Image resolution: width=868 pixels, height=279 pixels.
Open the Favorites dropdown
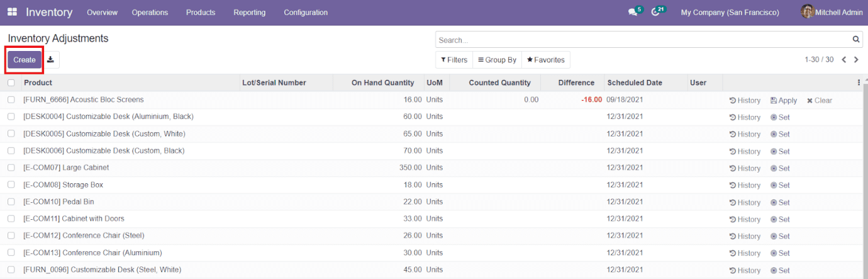(x=545, y=60)
